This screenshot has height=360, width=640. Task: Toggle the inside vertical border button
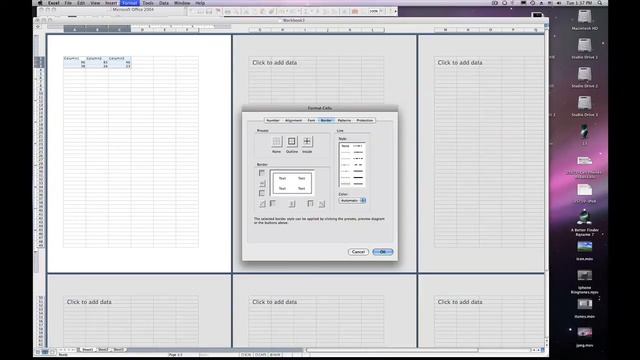click(x=292, y=204)
